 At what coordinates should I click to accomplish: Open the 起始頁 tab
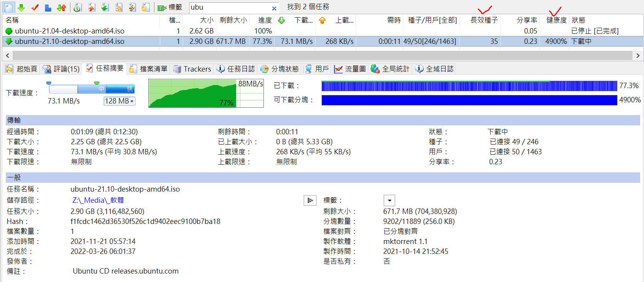click(22, 69)
